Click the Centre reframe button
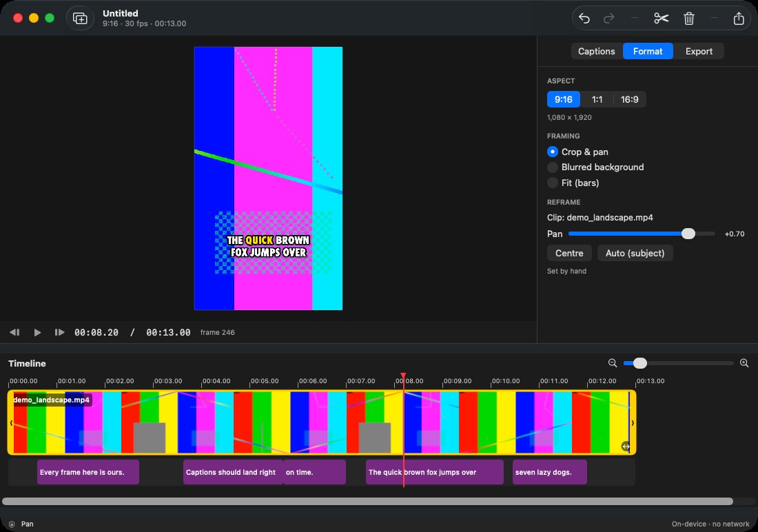758x532 pixels. coord(569,253)
